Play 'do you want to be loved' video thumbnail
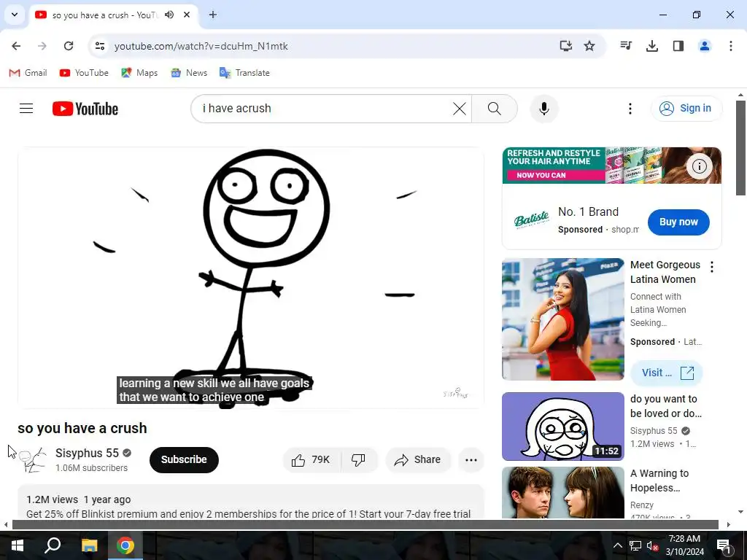Image resolution: width=747 pixels, height=560 pixels. (562, 427)
